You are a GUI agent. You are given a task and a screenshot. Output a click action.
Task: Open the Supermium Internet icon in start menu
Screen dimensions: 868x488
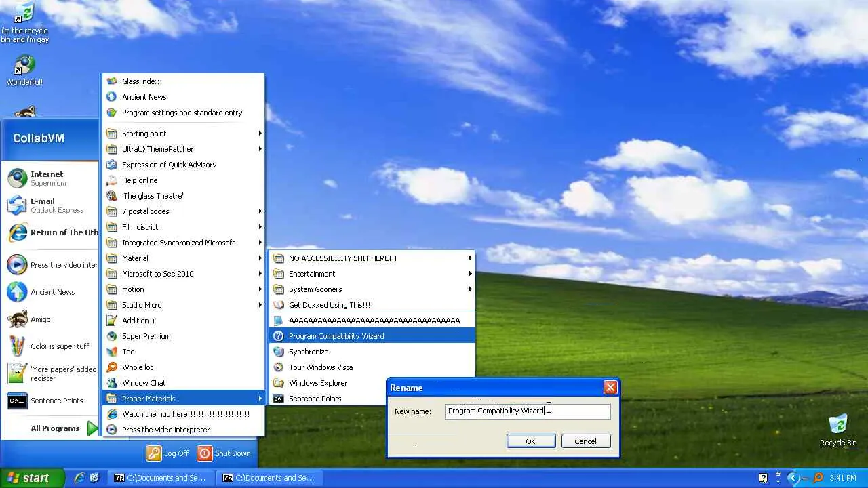point(17,178)
